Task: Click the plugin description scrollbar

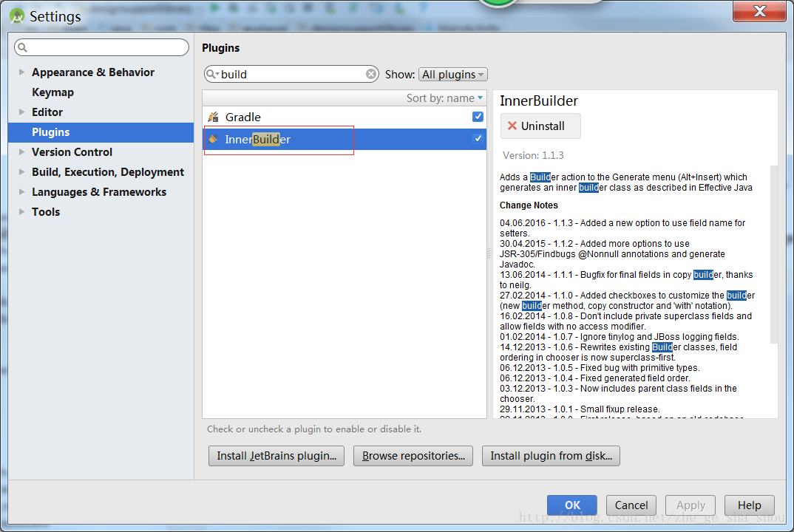Action: (x=774, y=254)
